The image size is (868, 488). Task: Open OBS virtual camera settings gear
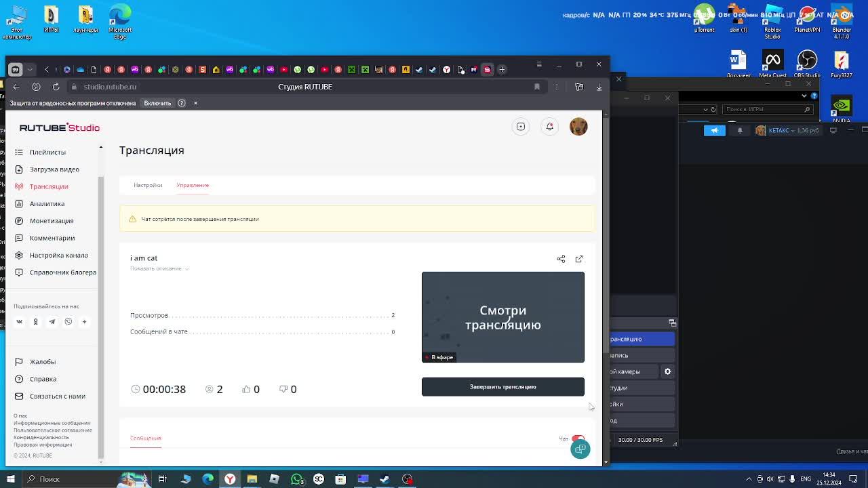[x=667, y=371]
